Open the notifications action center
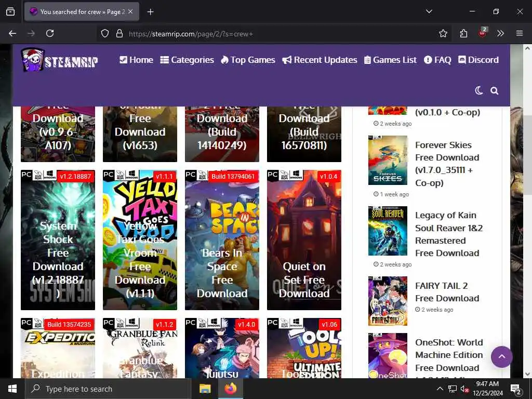The height and width of the screenshot is (399, 532). pyautogui.click(x=516, y=390)
